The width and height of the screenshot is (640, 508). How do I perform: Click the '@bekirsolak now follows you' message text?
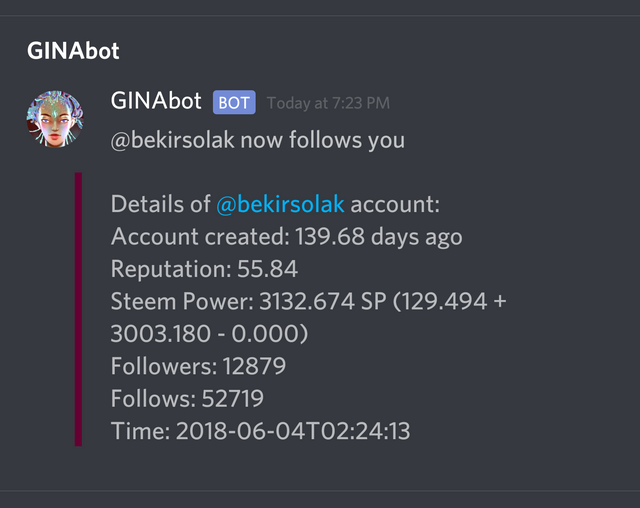tap(258, 140)
